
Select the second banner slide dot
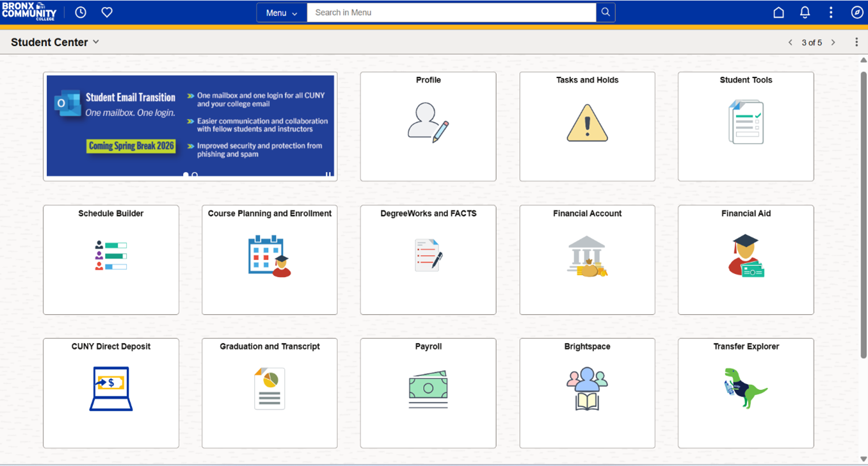[195, 175]
